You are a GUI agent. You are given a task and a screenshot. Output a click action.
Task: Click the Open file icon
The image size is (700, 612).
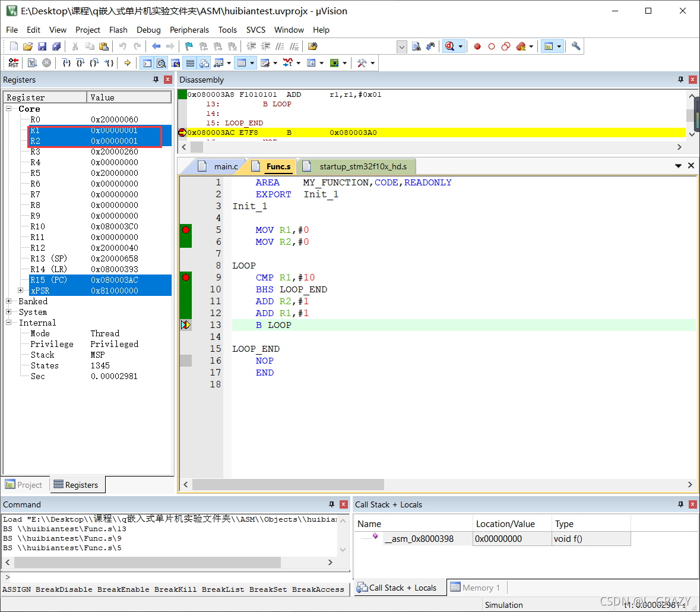click(28, 46)
